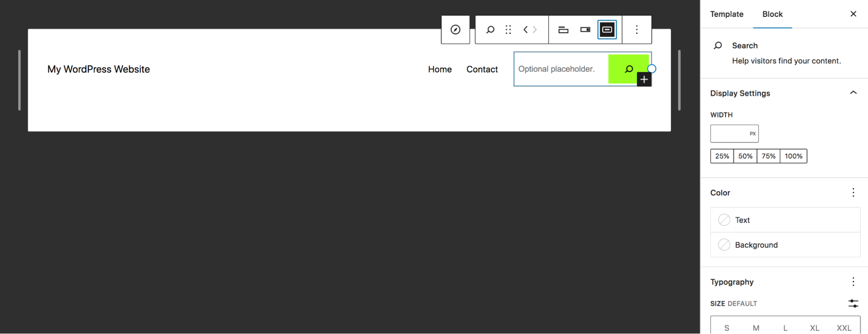Collapse the Display Settings section
Image resolution: width=868 pixels, height=334 pixels.
pyautogui.click(x=853, y=93)
